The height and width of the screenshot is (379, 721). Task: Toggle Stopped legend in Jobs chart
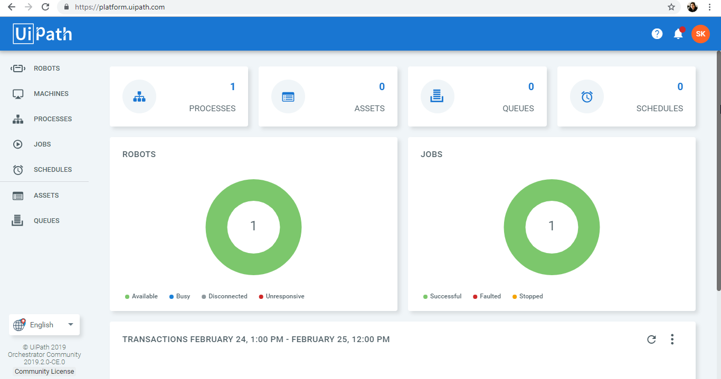527,296
